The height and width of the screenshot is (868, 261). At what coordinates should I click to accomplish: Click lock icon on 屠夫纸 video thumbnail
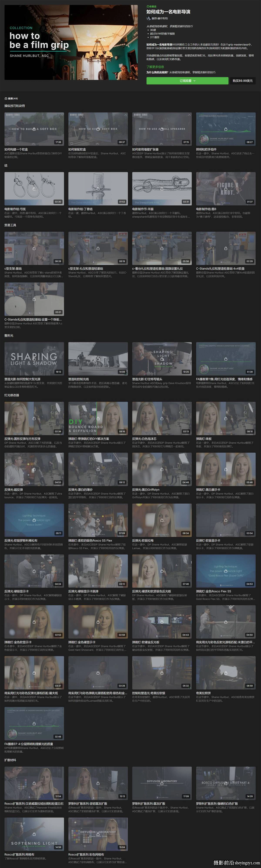34,673
